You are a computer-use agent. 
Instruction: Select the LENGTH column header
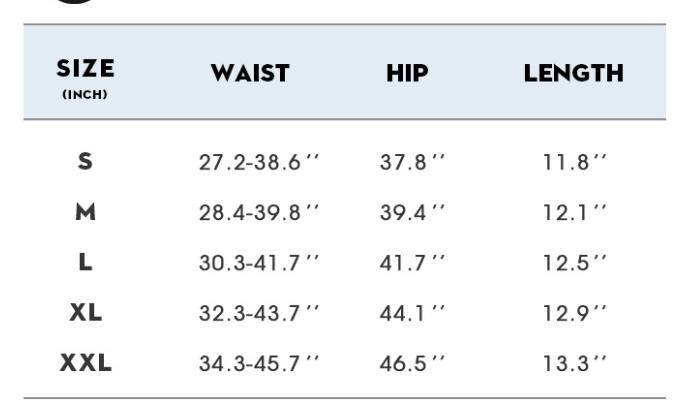click(573, 73)
